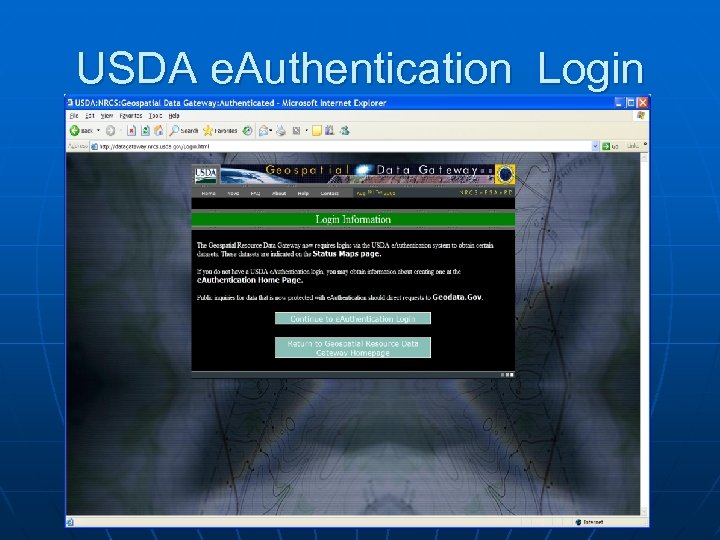
Task: Click the Login Information green header
Action: pos(353,219)
